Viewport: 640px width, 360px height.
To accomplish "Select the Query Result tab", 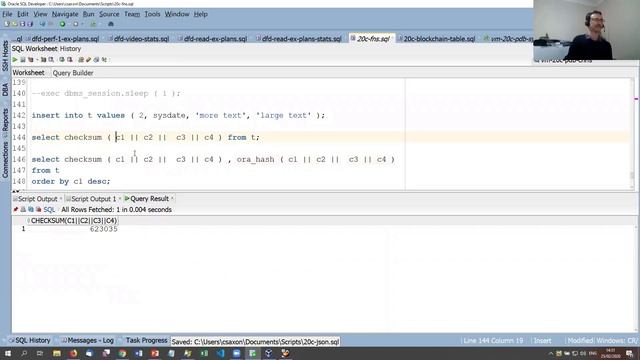I will click(149, 199).
